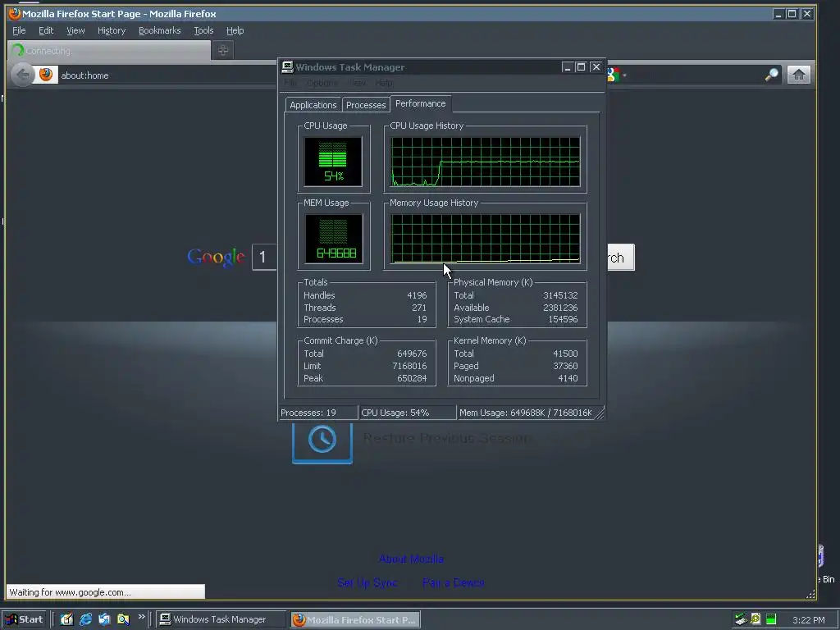Launch Internet Explorer from quick launch

pos(85,619)
